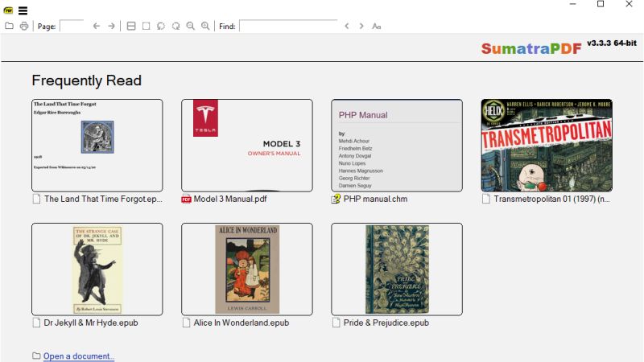Viewport: 644px width, 362px height.
Task: Click file icon beside Pride & Prejudice.epub
Action: click(x=336, y=323)
